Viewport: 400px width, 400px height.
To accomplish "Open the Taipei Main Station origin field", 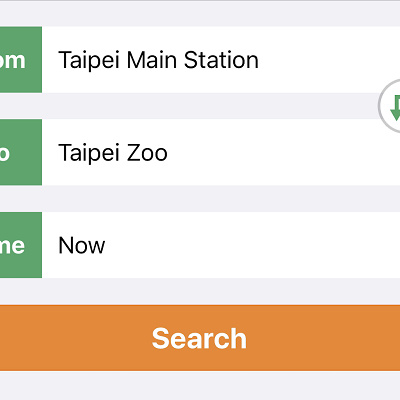I will [221, 60].
